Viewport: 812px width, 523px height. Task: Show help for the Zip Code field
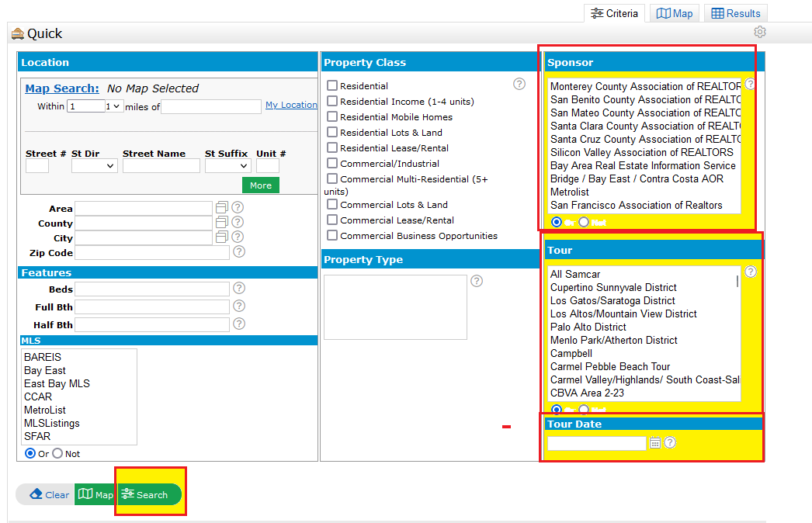(239, 251)
